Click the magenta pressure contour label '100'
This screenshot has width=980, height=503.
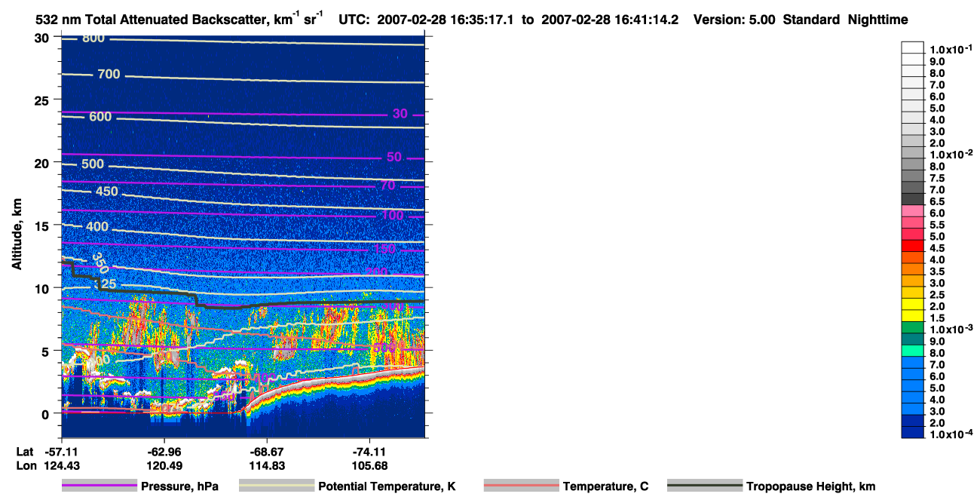(392, 216)
